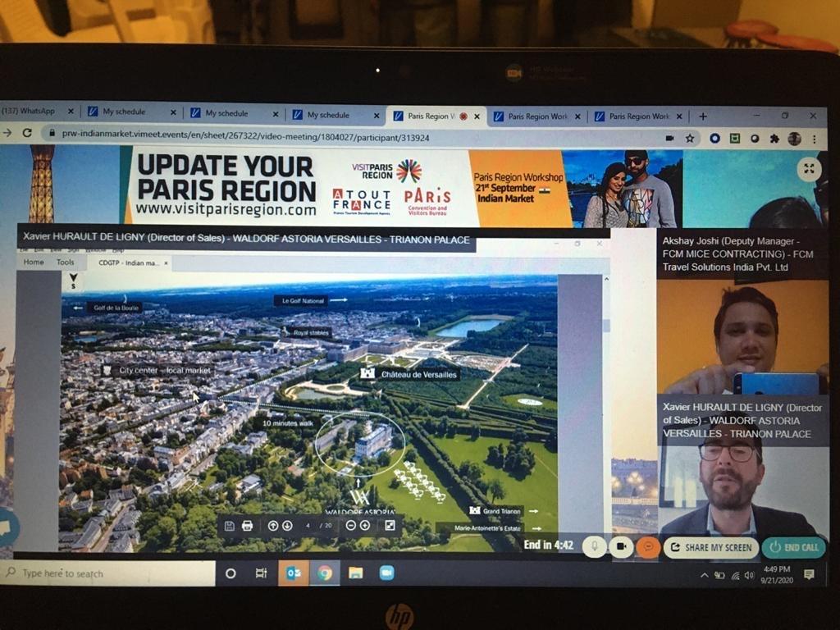
Task: Click the print icon in PDF toolbar
Action: point(247,526)
